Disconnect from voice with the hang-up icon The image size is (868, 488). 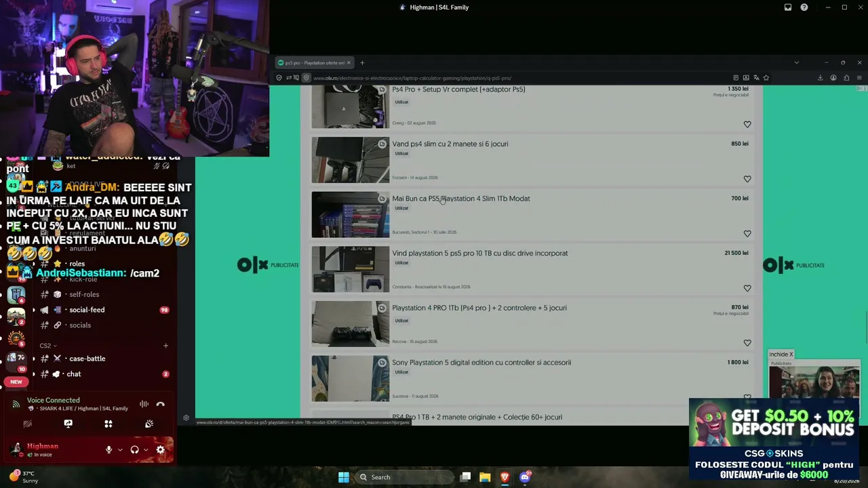click(160, 405)
